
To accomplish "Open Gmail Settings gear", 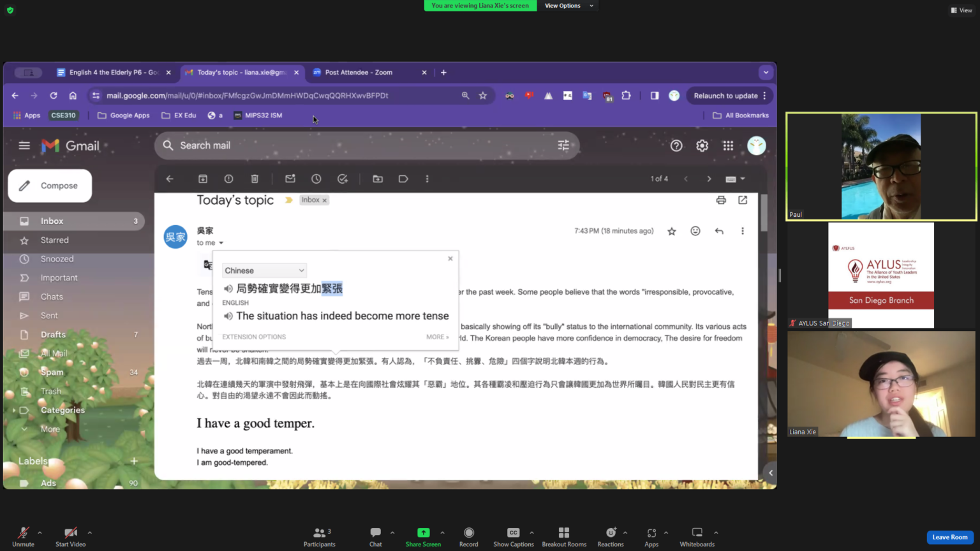I will tap(702, 145).
